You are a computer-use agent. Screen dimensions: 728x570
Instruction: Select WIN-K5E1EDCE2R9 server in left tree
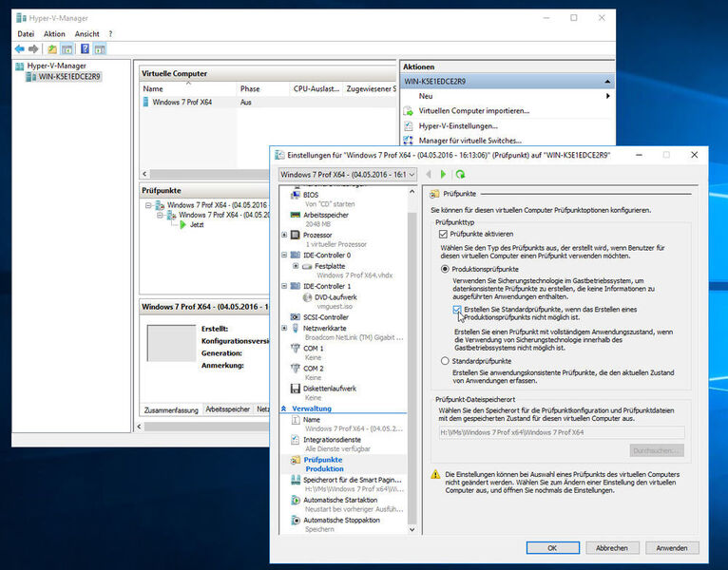pos(69,77)
